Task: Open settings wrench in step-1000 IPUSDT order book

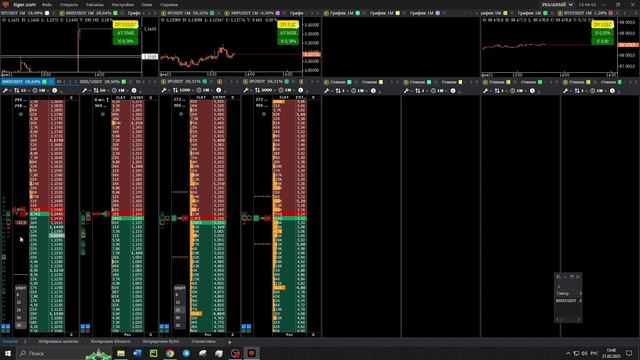Action: pyautogui.click(x=164, y=90)
